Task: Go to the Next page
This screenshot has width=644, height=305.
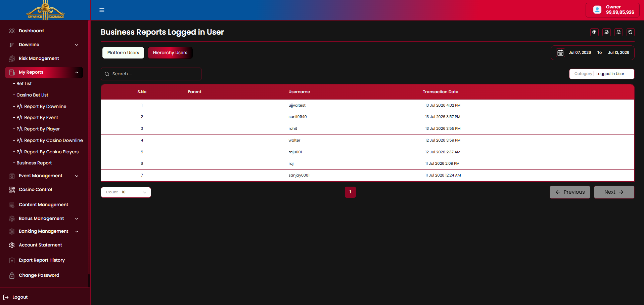Action: [x=614, y=192]
